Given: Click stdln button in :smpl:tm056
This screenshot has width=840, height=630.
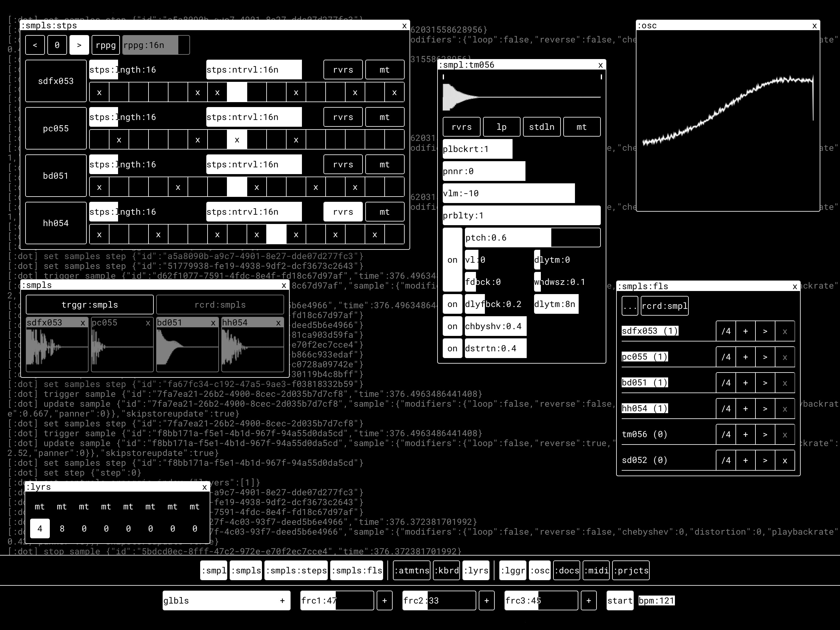Looking at the screenshot, I should pos(542,127).
